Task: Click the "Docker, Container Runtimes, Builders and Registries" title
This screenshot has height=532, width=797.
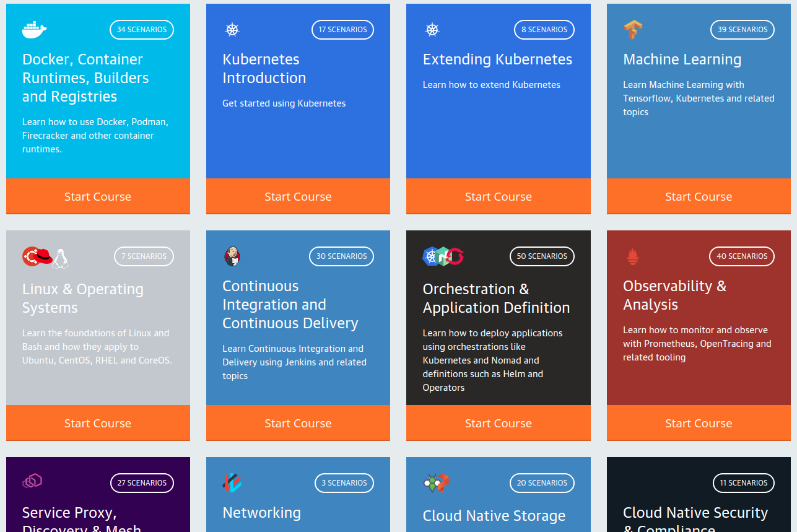Action: 85,78
